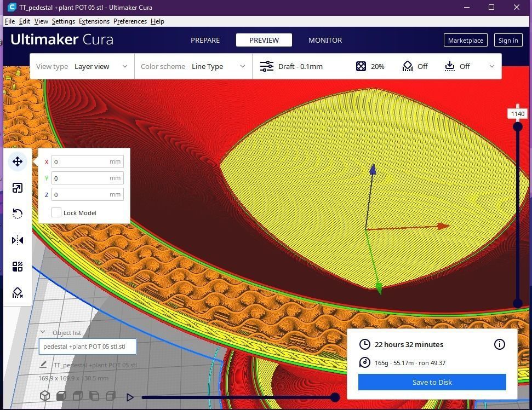The image size is (532, 410).
Task: Click the material spool icon
Action: pyautogui.click(x=365, y=362)
